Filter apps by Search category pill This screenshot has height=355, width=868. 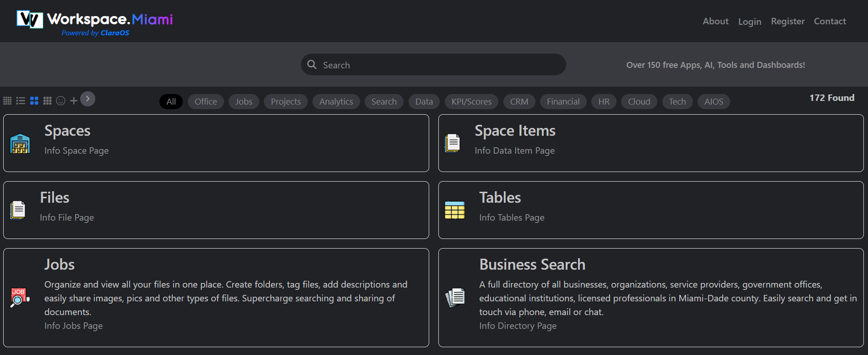[x=384, y=102]
